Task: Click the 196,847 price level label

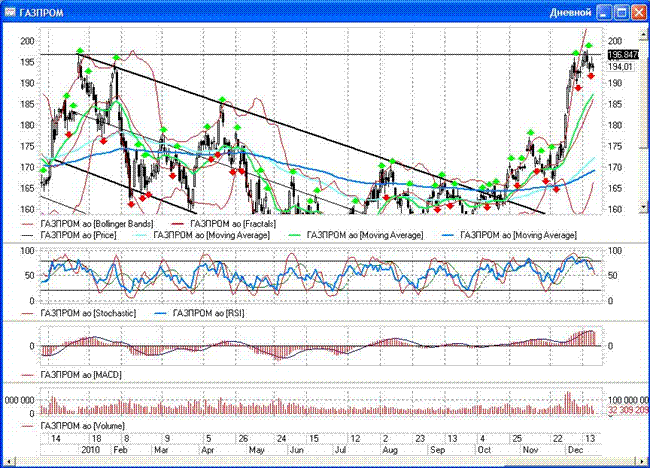Action: pos(623,54)
